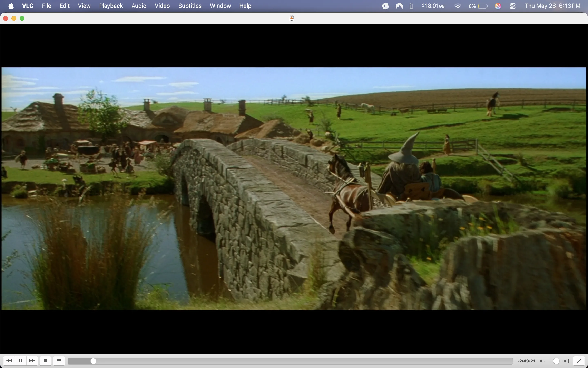Toggle fullscreen mode button
The image size is (588, 368).
point(579,361)
